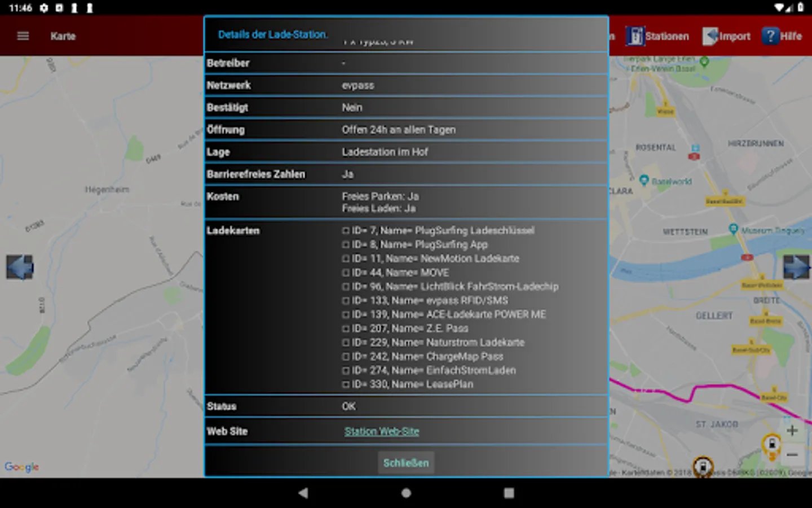This screenshot has width=812, height=508.
Task: Tap the Android recent apps button
Action: 509,493
